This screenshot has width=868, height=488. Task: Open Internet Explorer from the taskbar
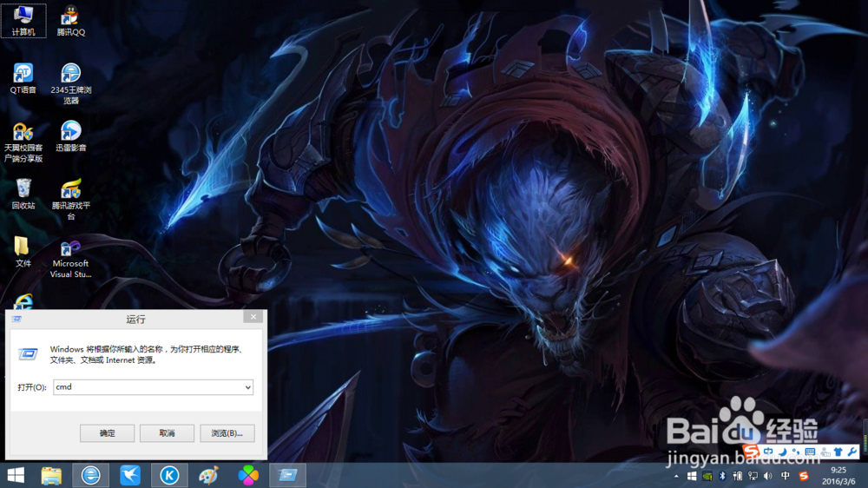tap(91, 475)
